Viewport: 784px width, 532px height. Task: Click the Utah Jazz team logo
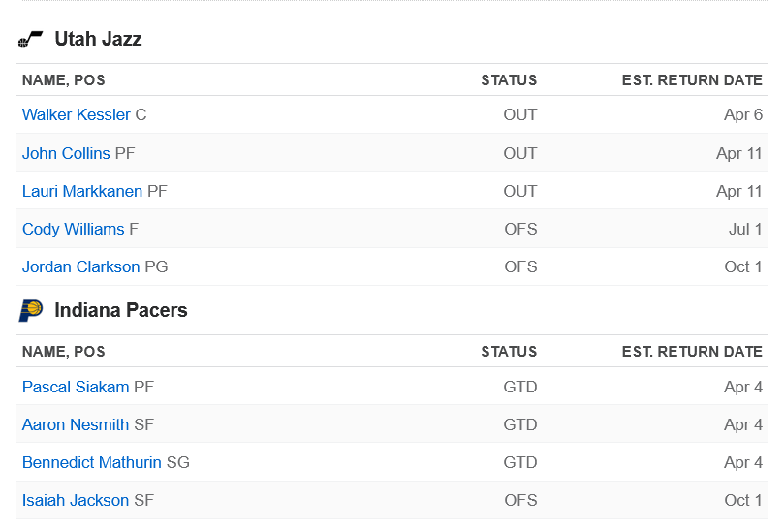(x=31, y=40)
